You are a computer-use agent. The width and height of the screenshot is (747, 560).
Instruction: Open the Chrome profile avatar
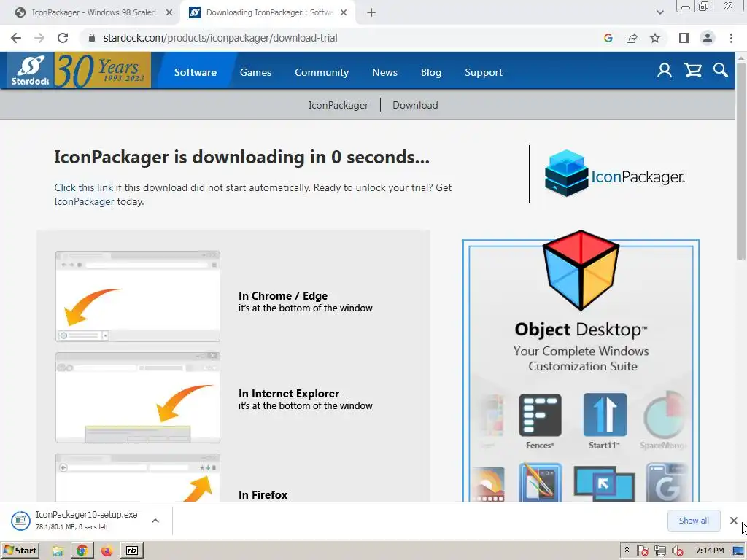click(x=708, y=38)
